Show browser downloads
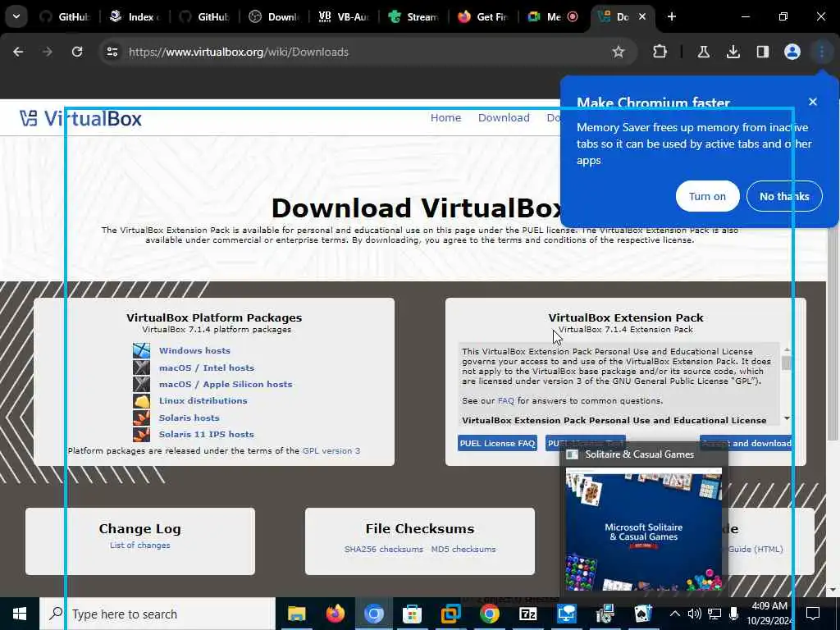Image resolution: width=840 pixels, height=630 pixels. (733, 52)
